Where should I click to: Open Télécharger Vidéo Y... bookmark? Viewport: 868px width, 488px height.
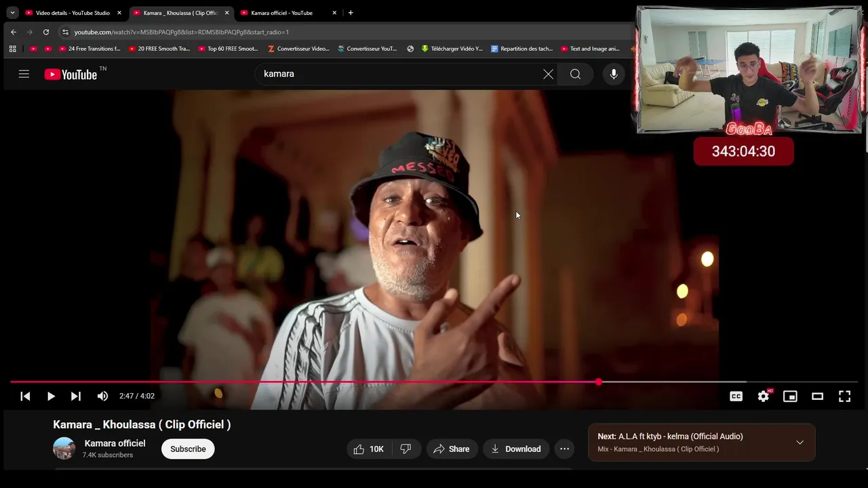(x=452, y=49)
